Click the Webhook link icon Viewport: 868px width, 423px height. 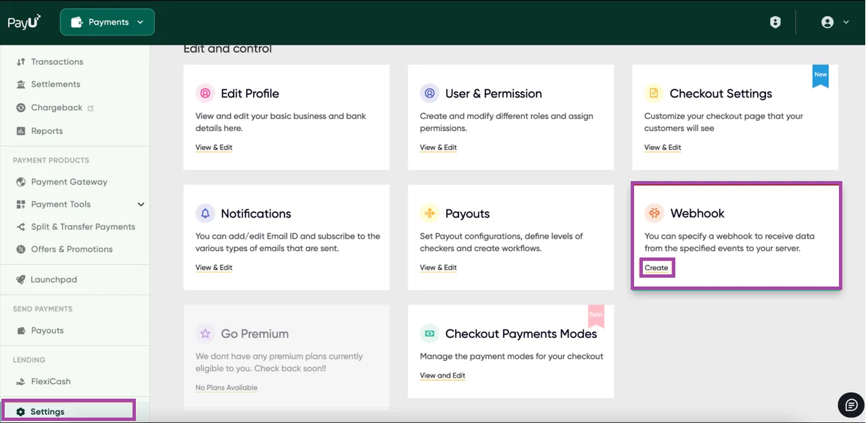click(x=654, y=214)
